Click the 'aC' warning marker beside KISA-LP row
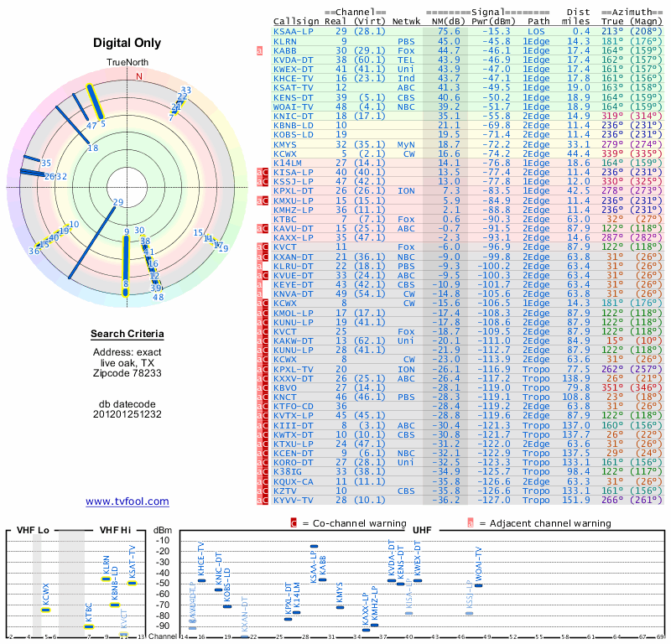The width and height of the screenshot is (671, 644). click(x=263, y=173)
